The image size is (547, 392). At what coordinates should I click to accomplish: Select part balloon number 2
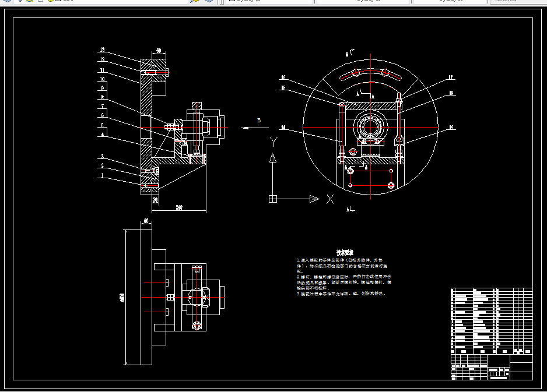pos(103,166)
